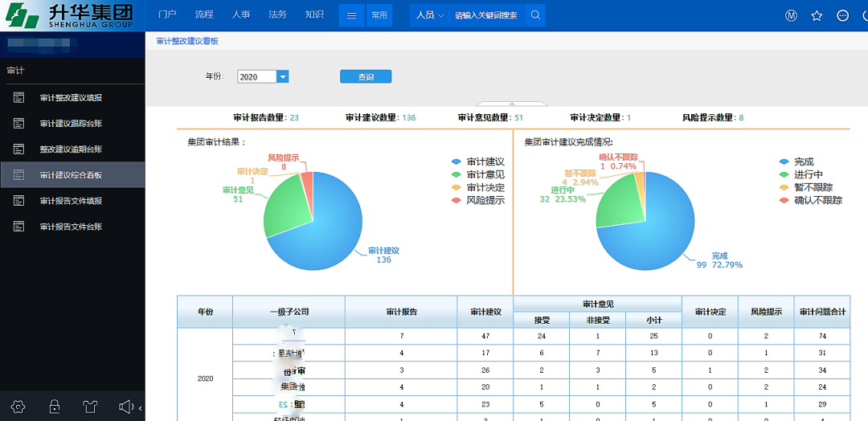Viewport: 868px width, 421px height.
Task: Click the 常用 button
Action: 379,15
